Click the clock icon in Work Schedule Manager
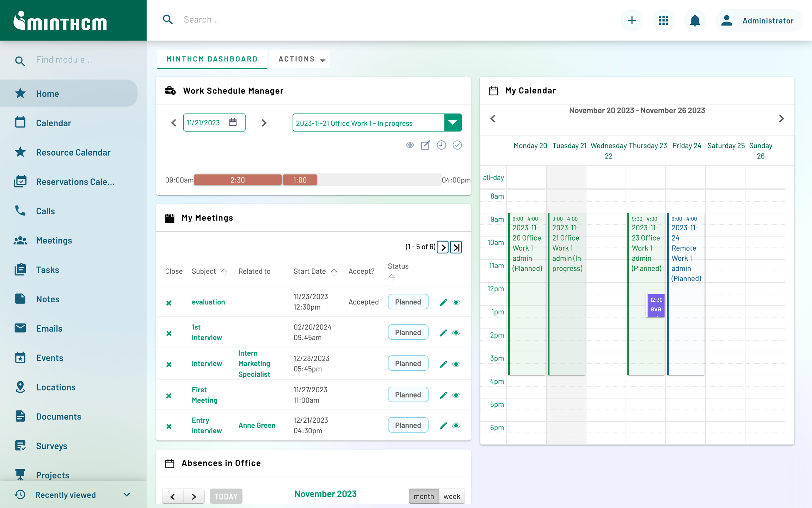The width and height of the screenshot is (812, 508). 441,145
